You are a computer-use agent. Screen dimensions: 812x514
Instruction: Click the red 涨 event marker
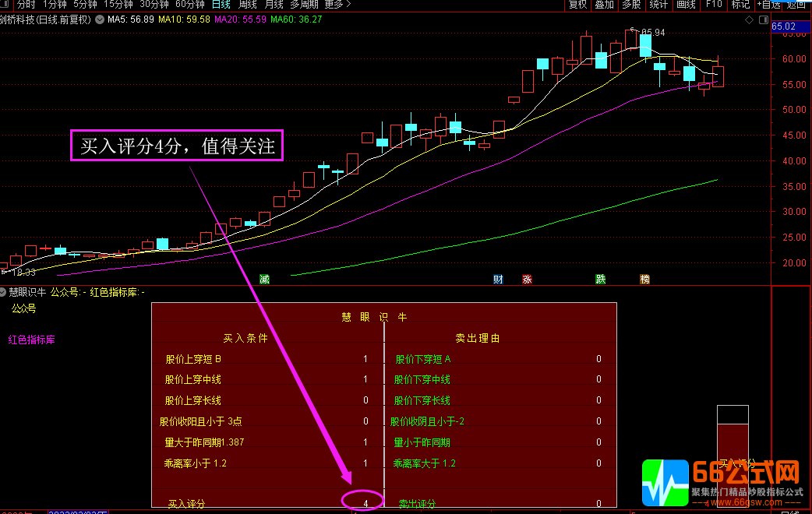pos(528,280)
